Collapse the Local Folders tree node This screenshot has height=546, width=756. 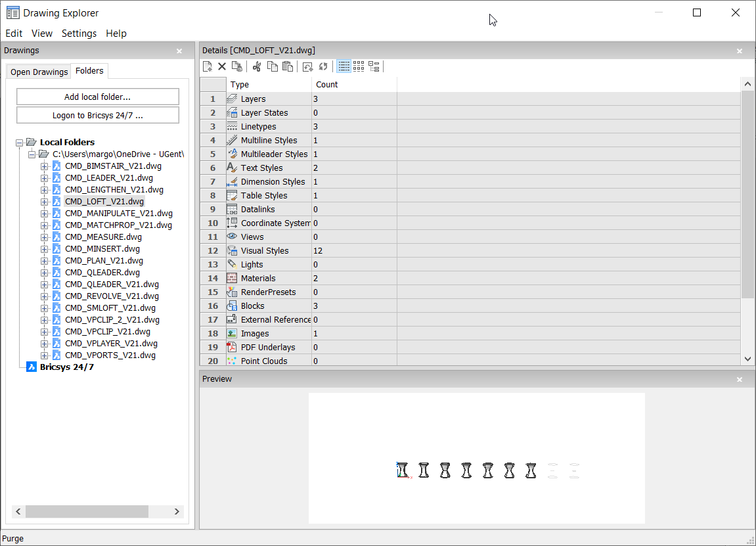[x=20, y=143]
